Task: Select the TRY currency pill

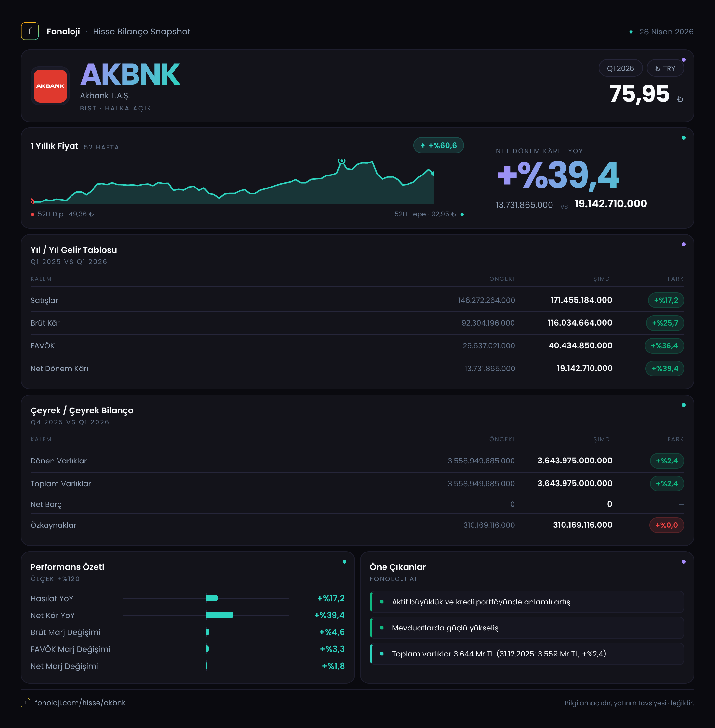Action: pos(665,68)
